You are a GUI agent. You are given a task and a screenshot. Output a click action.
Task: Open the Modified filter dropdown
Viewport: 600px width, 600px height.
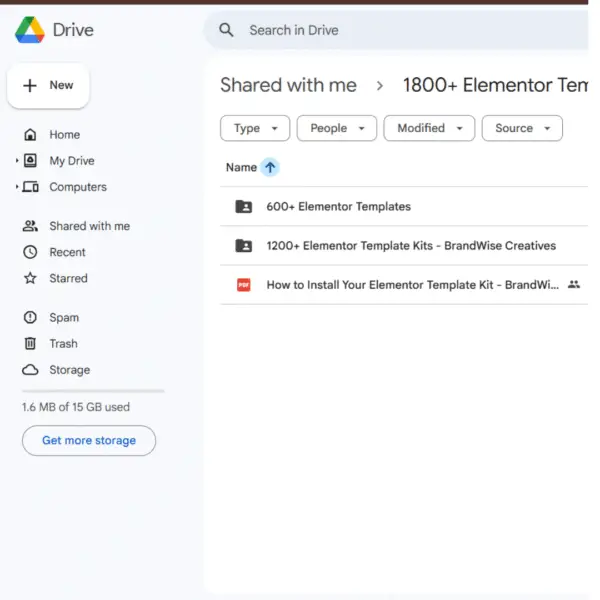429,128
